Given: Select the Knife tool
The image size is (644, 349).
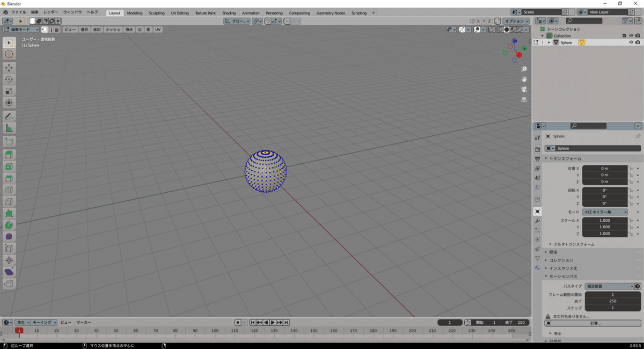Looking at the screenshot, I should click(9, 202).
